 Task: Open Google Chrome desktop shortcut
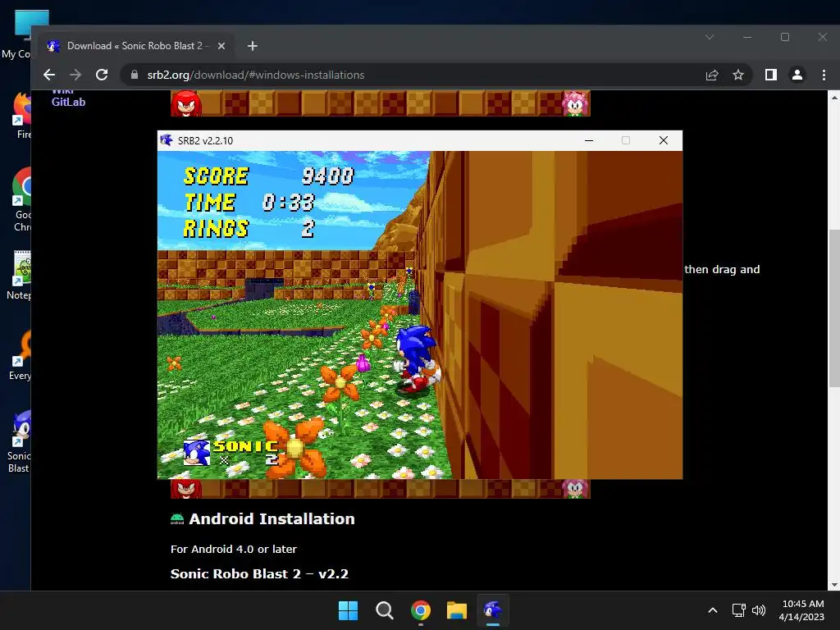click(x=21, y=200)
